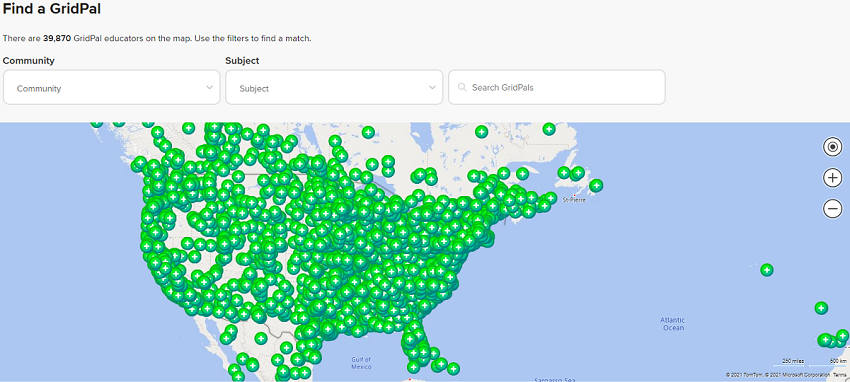Open the Terms link on the map
This screenshot has height=382, width=850.
coord(839,375)
